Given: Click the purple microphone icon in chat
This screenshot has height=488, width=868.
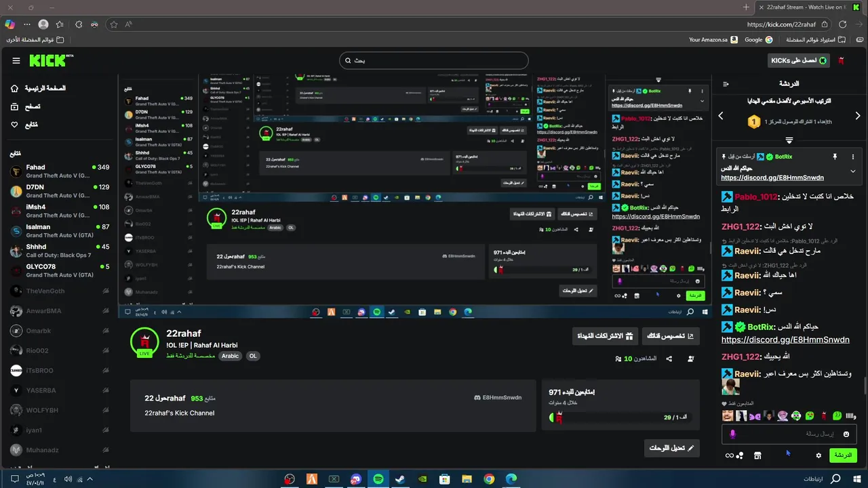Looking at the screenshot, I should tap(732, 434).
